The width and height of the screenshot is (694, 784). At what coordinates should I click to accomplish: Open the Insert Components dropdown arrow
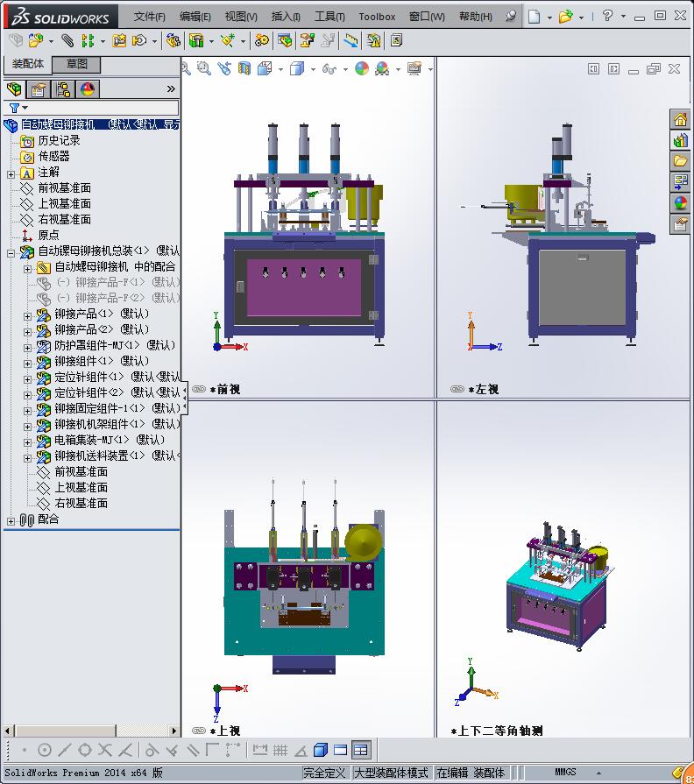click(51, 41)
